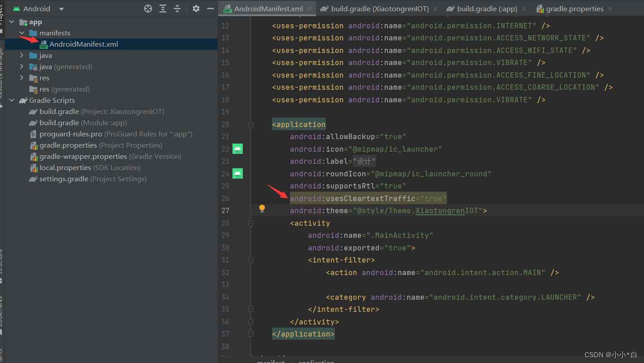Click the android:theme attribute value
This screenshot has width=644, height=363.
coord(417,211)
